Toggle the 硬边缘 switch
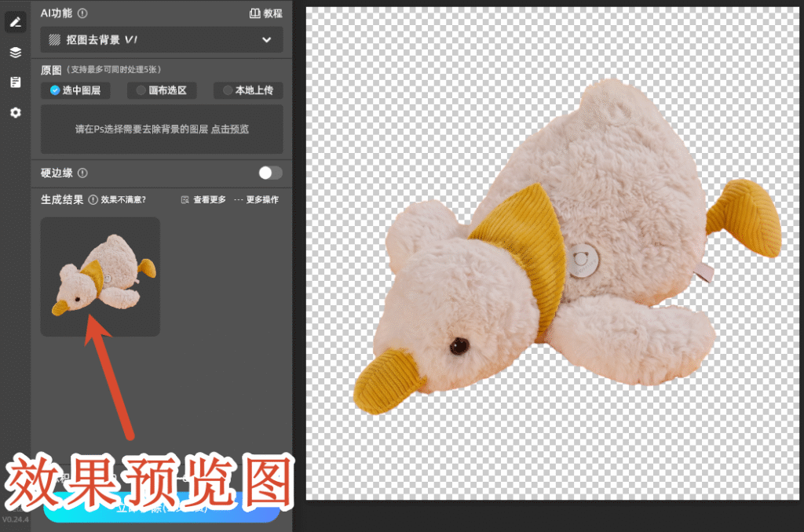The height and width of the screenshot is (532, 804). (x=270, y=173)
